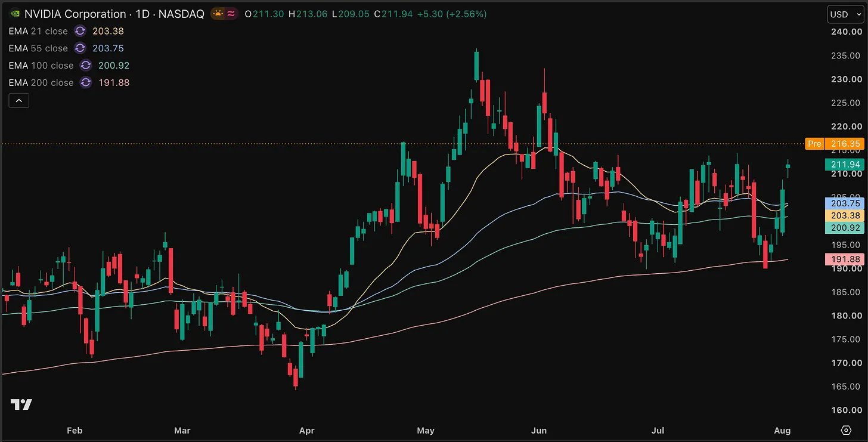Click the 203.38 value in the EMA 21 legend row

[108, 31]
